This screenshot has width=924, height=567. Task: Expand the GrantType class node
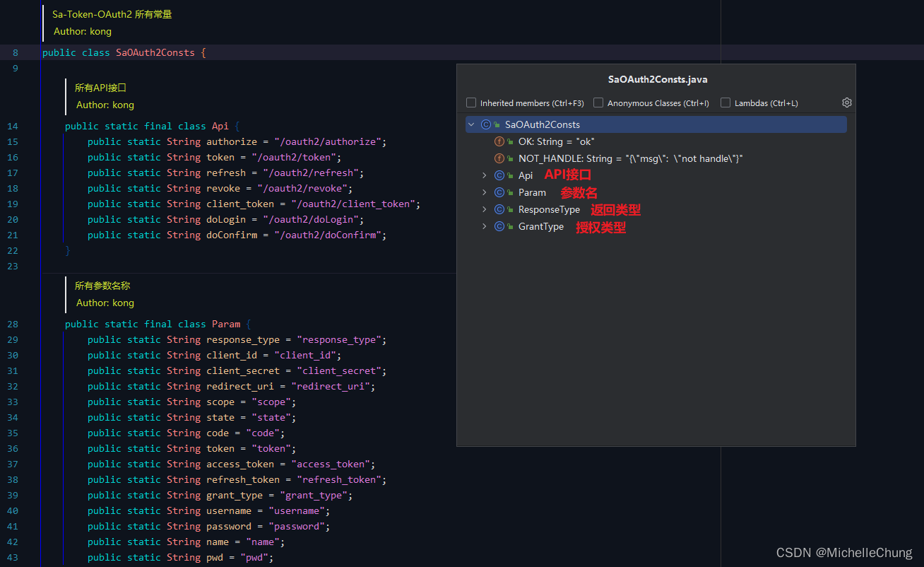(x=485, y=226)
